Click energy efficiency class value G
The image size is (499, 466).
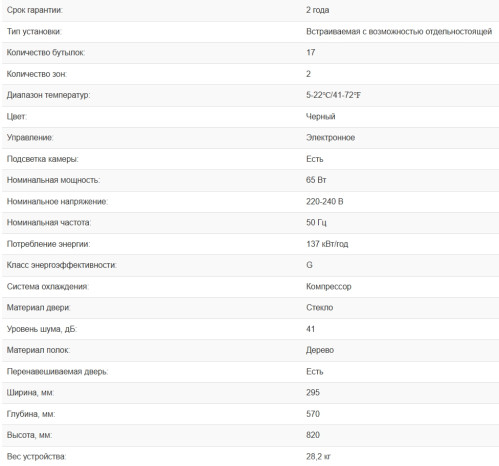tap(309, 265)
